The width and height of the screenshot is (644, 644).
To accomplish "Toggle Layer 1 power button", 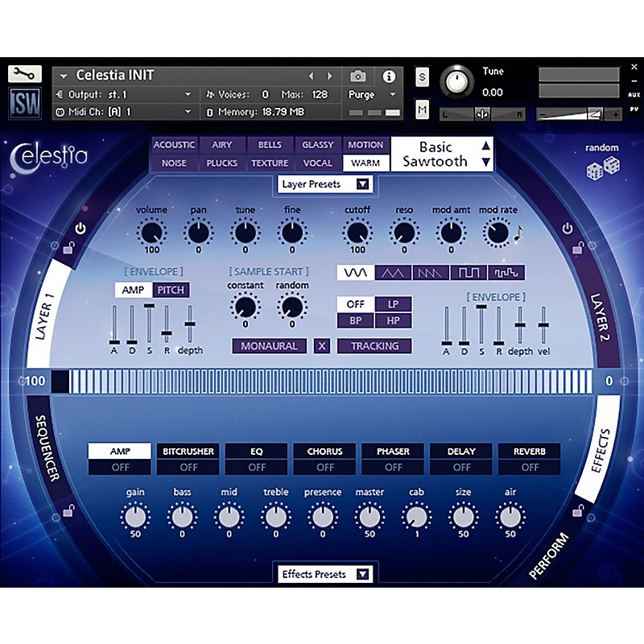I will [80, 229].
